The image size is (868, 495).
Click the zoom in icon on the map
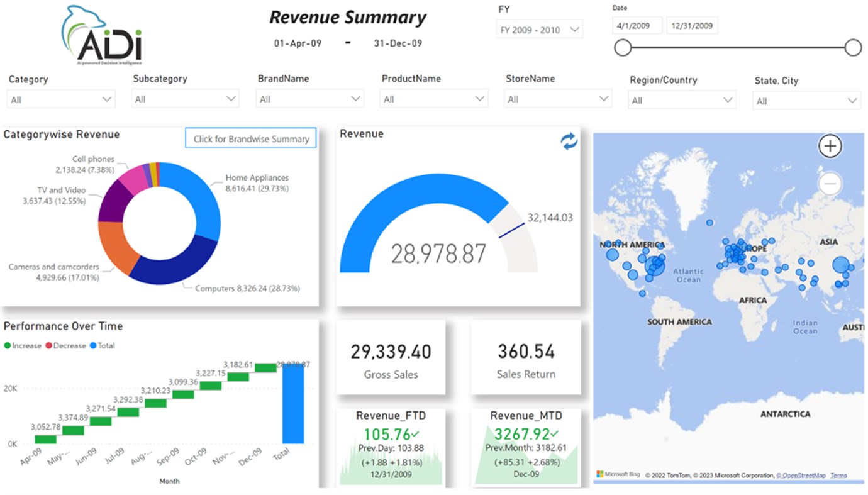(x=830, y=145)
